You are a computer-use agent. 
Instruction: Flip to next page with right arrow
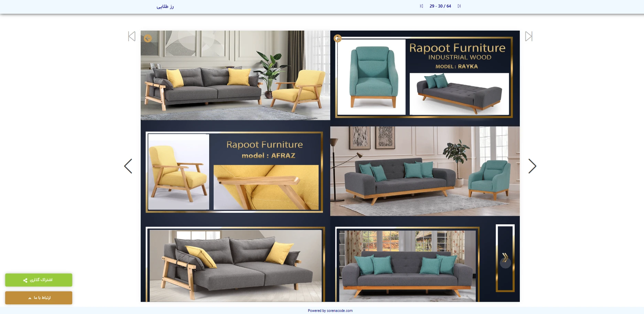click(532, 166)
